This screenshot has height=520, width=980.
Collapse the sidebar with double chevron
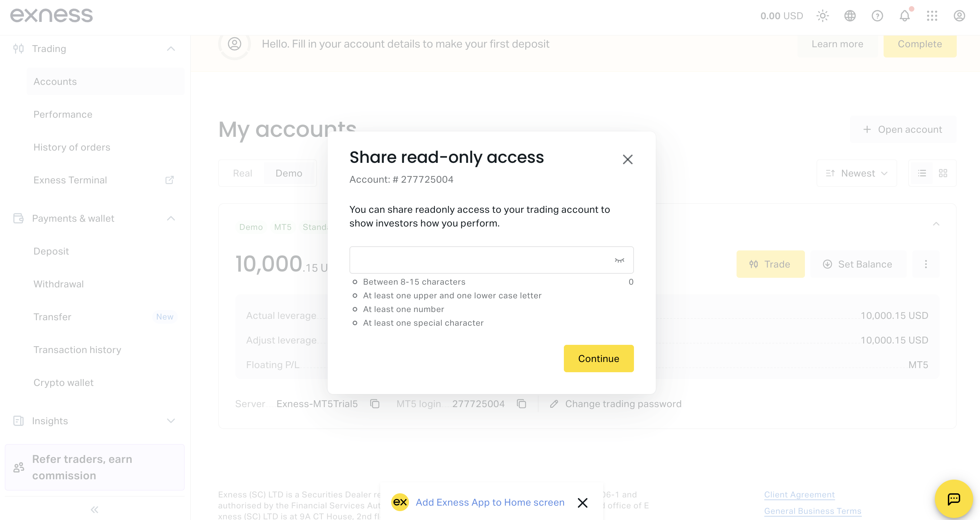coord(95,509)
